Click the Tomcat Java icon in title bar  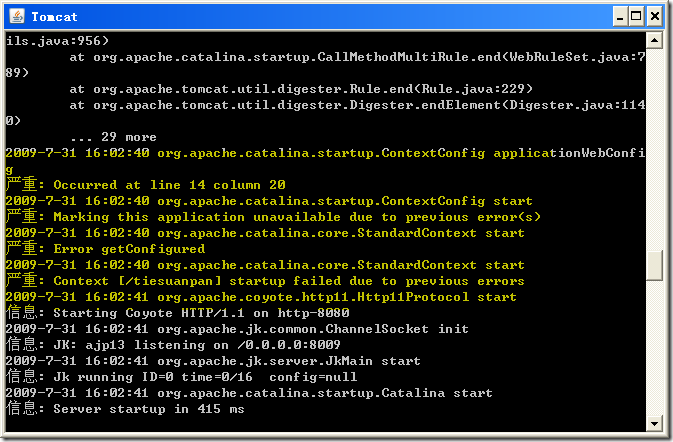pyautogui.click(x=17, y=17)
